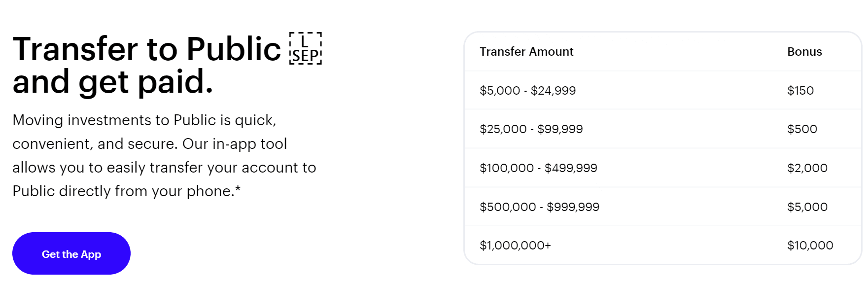The image size is (868, 283).
Task: Select the $500,000 - $999,999 transfer row
Action: point(662,207)
